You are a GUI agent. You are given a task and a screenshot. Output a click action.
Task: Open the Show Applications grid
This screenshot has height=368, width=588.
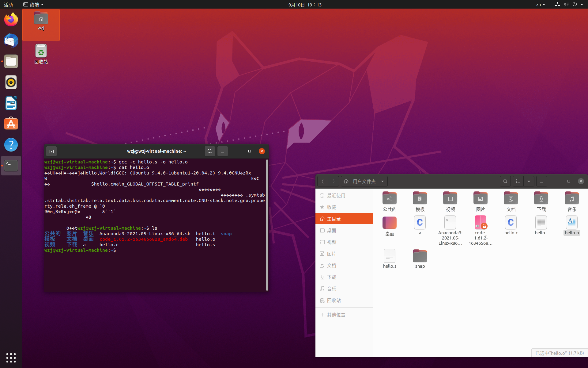pyautogui.click(x=11, y=358)
